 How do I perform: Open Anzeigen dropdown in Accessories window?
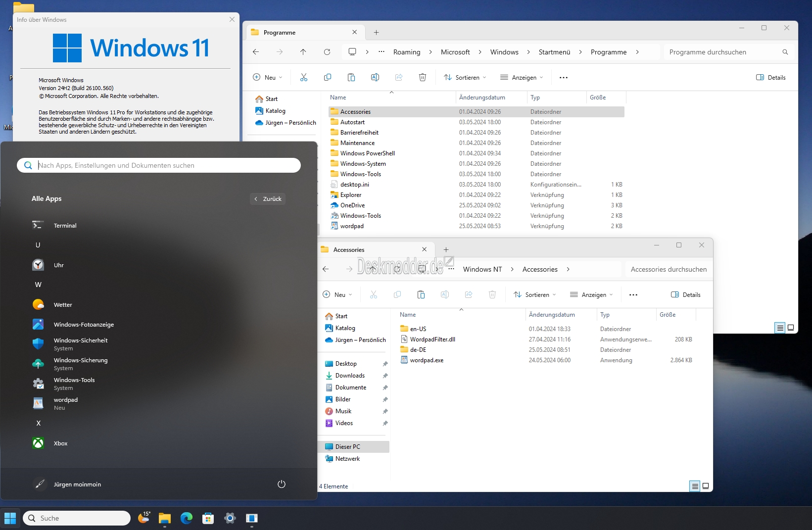(591, 294)
